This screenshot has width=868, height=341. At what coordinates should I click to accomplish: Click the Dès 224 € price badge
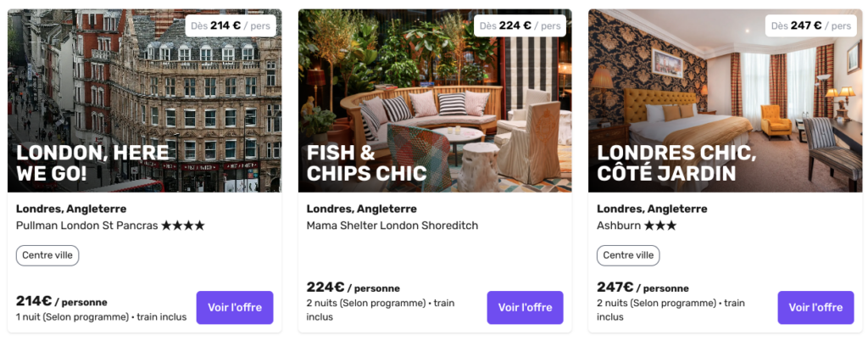pyautogui.click(x=520, y=25)
